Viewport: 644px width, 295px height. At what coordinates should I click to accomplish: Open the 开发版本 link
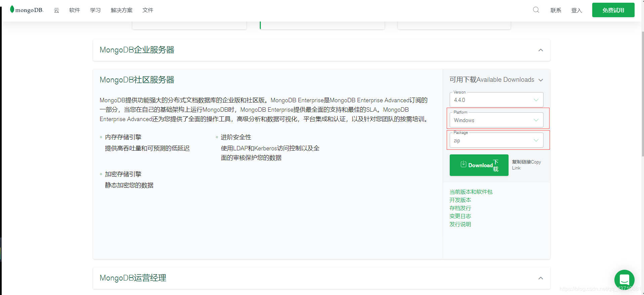point(460,200)
